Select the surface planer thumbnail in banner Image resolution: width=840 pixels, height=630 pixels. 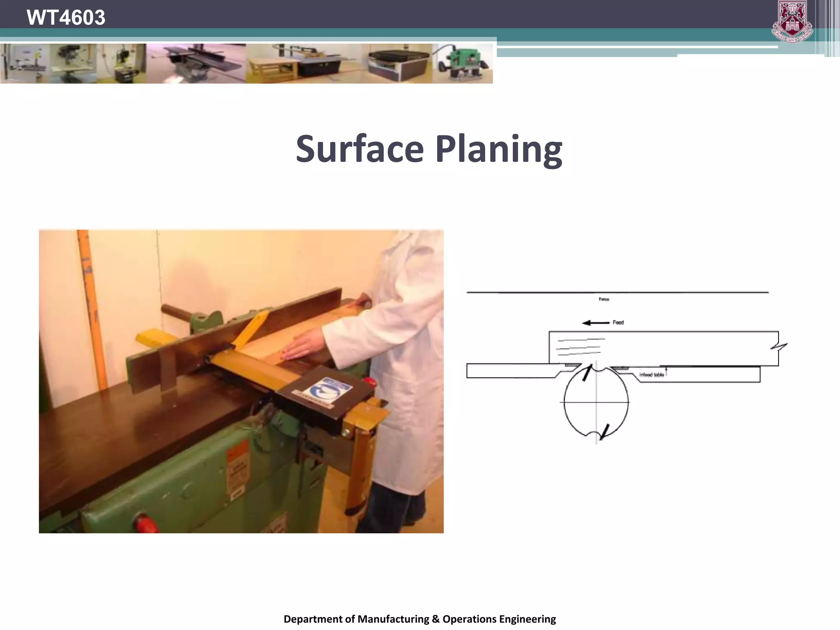(x=196, y=64)
